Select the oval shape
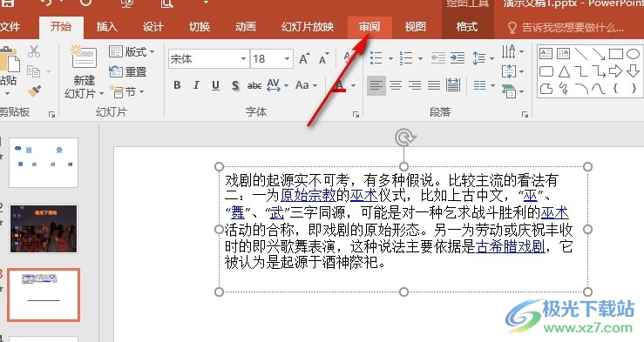Image resolution: width=644 pixels, height=342 pixels. (634, 54)
